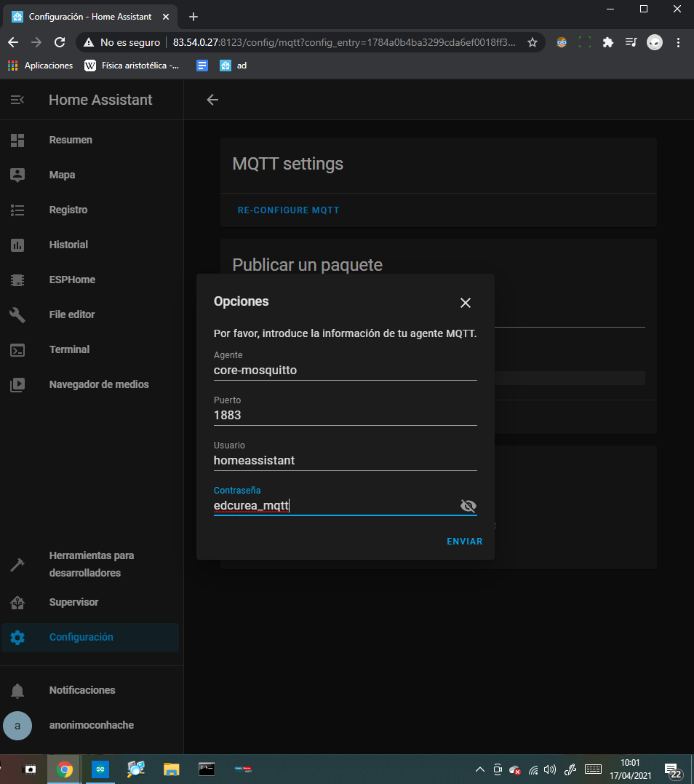The width and height of the screenshot is (694, 784).
Task: Open Resumen dashboard in sidebar
Action: pyautogui.click(x=71, y=140)
